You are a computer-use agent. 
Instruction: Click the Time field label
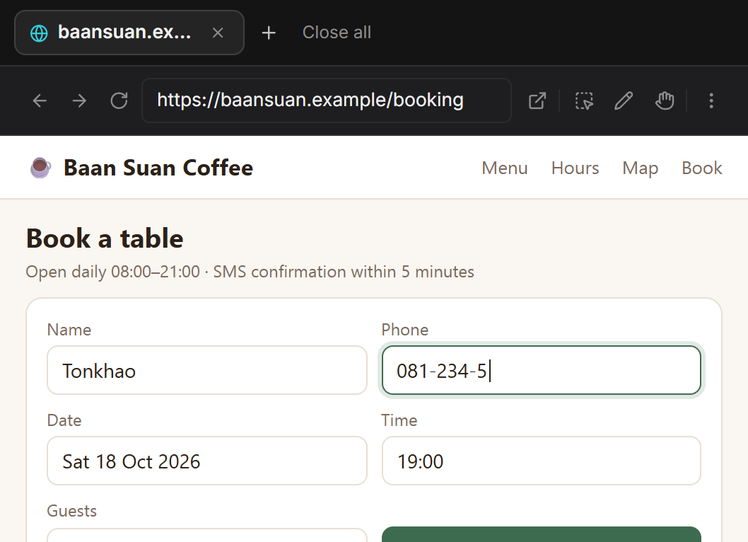point(399,420)
